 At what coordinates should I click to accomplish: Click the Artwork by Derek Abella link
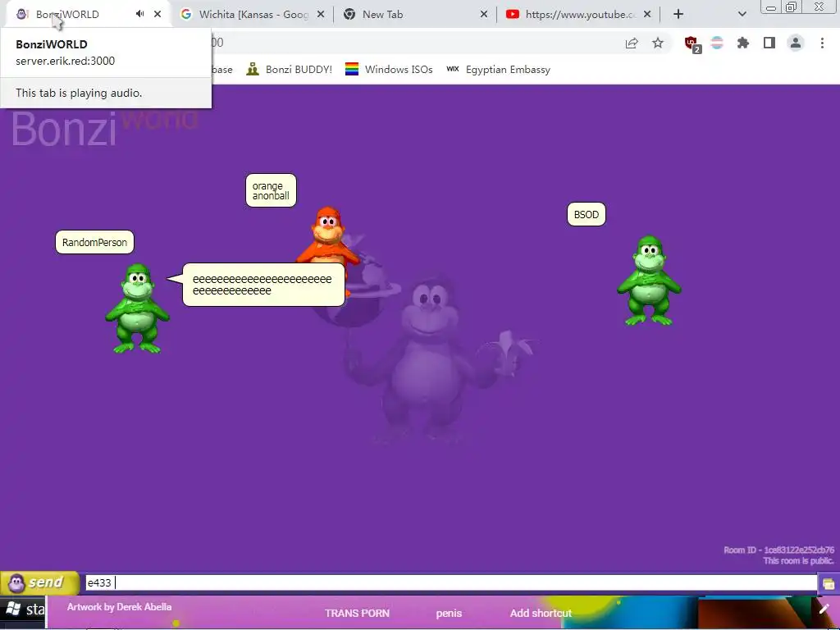pyautogui.click(x=119, y=607)
